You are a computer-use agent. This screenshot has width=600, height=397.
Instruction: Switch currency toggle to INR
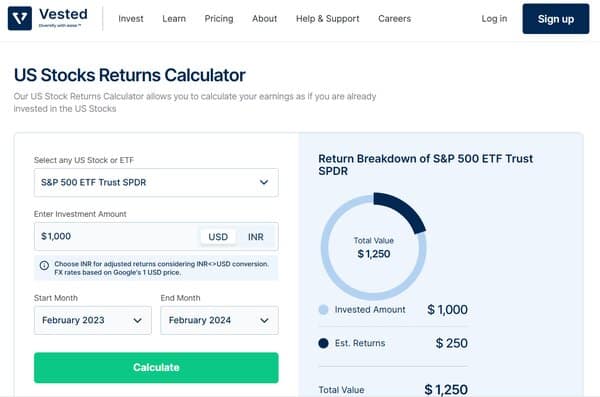(x=256, y=237)
